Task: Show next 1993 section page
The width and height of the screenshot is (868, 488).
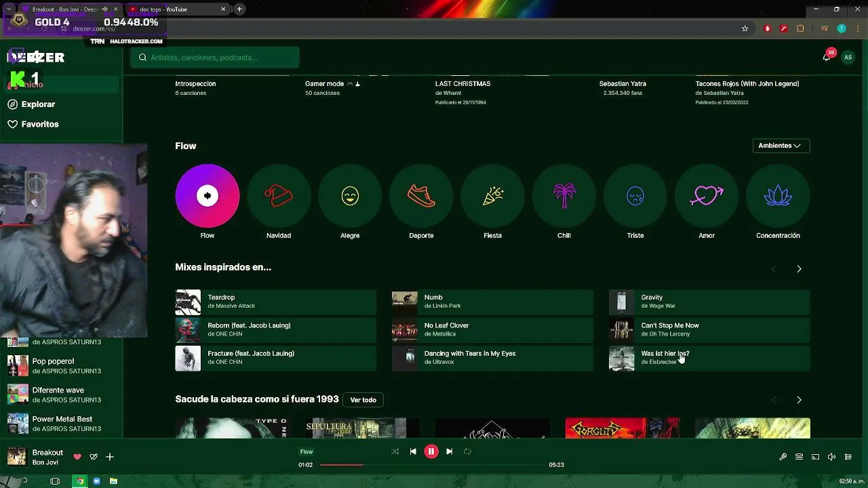Action: click(x=799, y=400)
